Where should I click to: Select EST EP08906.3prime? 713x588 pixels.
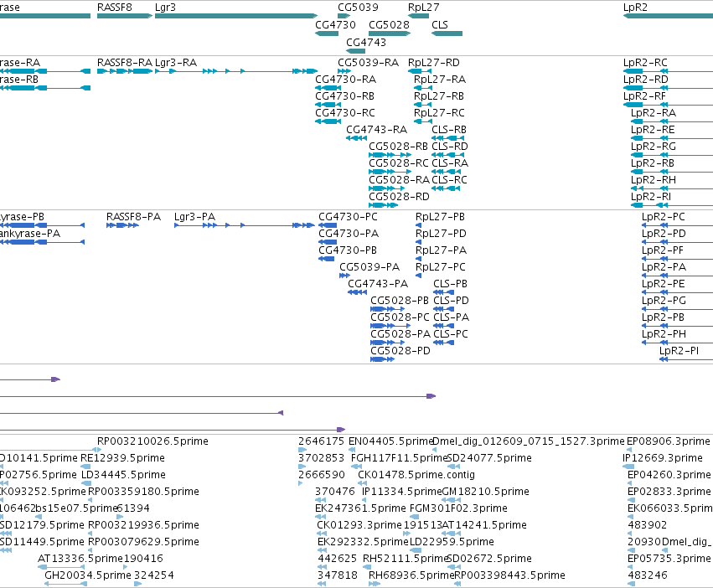pyautogui.click(x=669, y=441)
